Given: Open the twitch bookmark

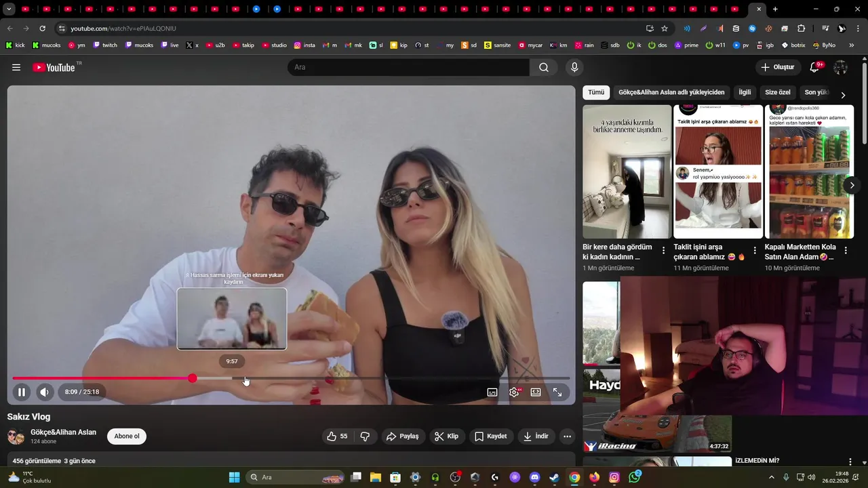Looking at the screenshot, I should (x=105, y=45).
